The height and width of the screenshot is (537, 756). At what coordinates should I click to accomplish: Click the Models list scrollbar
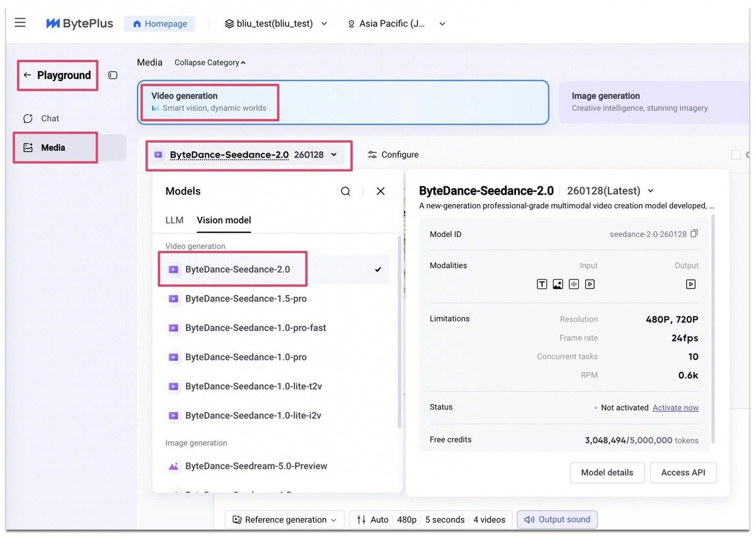coord(398,332)
